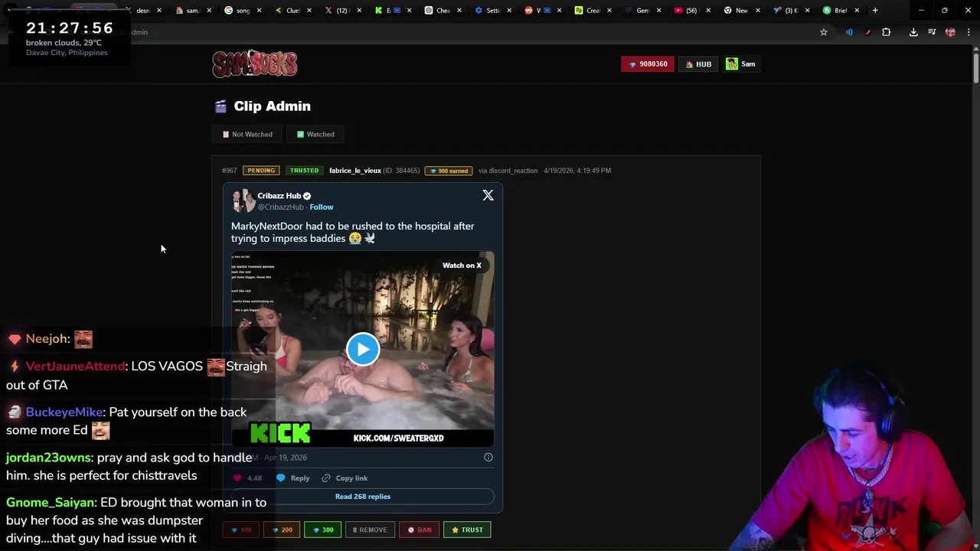Open Read 268 replies
980x551 pixels.
pyautogui.click(x=363, y=497)
